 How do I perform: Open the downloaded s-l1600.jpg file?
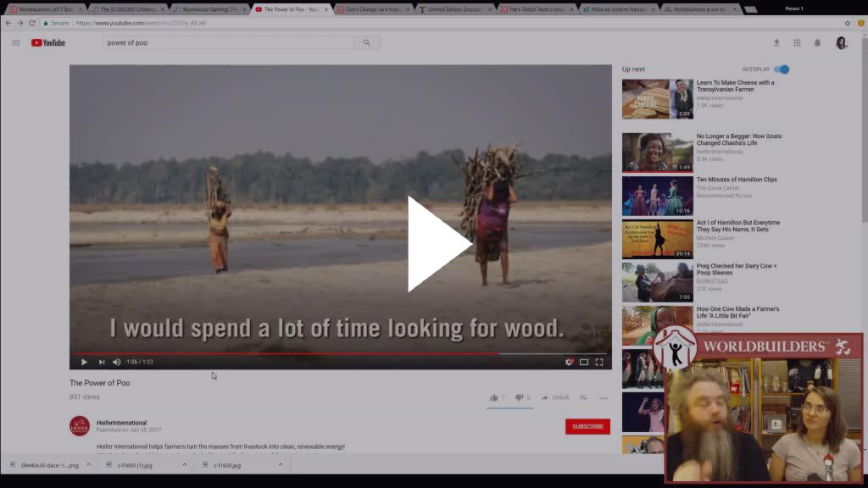(227, 465)
